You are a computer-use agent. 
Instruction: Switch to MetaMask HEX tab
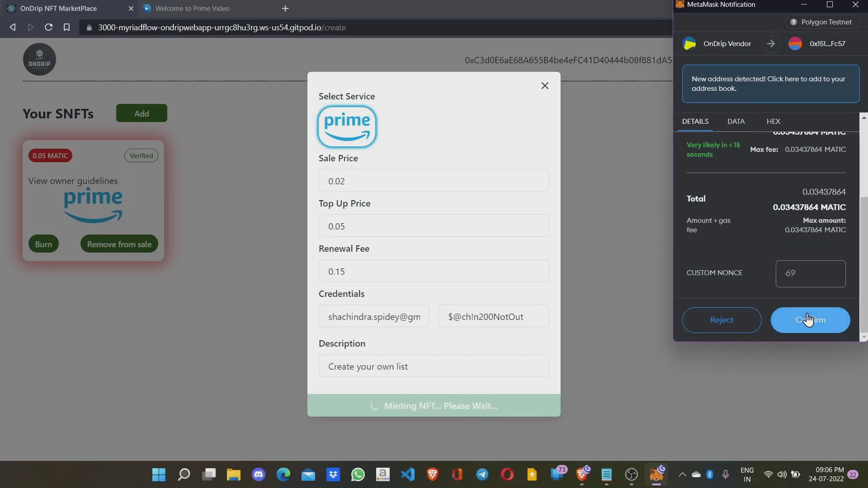pyautogui.click(x=774, y=121)
